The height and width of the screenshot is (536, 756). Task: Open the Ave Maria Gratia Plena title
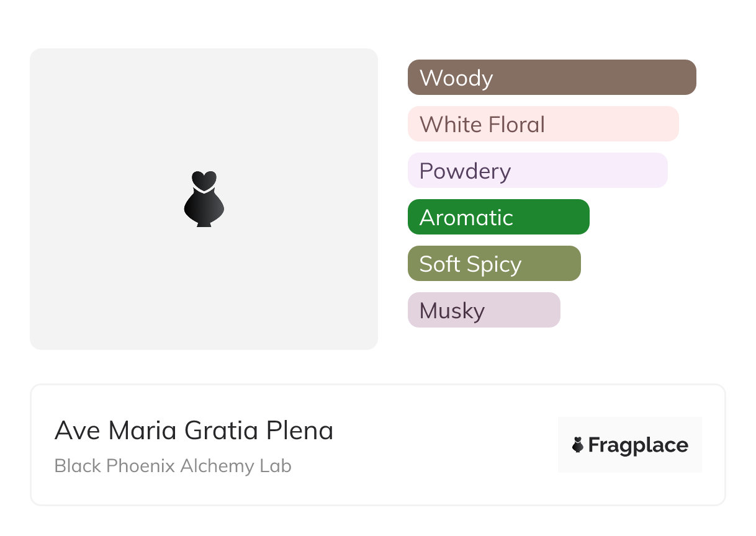(194, 431)
